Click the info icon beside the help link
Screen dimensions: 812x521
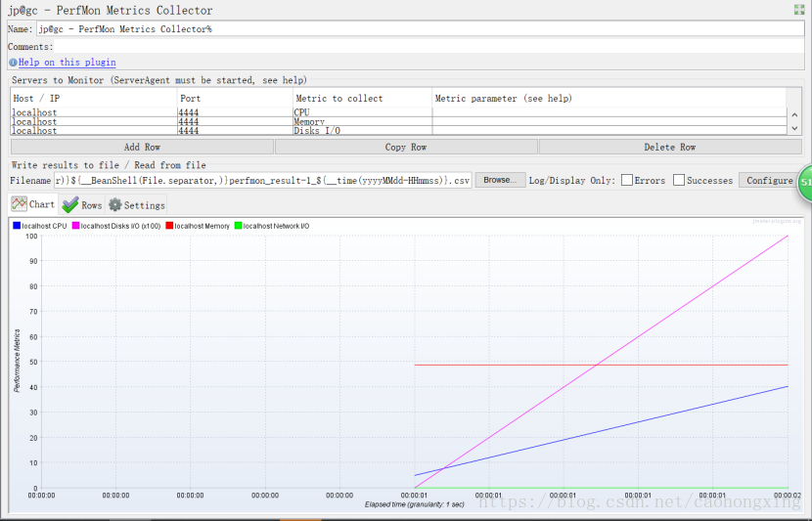pos(13,63)
